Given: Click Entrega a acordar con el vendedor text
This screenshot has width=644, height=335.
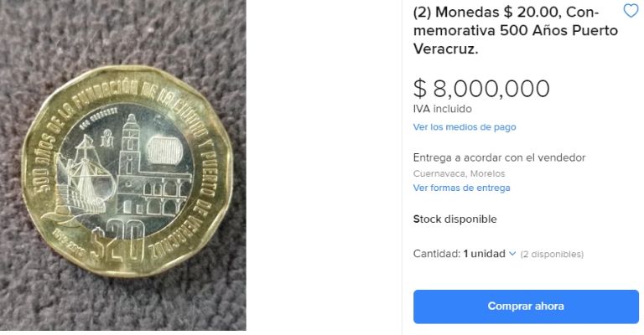Looking at the screenshot, I should (499, 157).
